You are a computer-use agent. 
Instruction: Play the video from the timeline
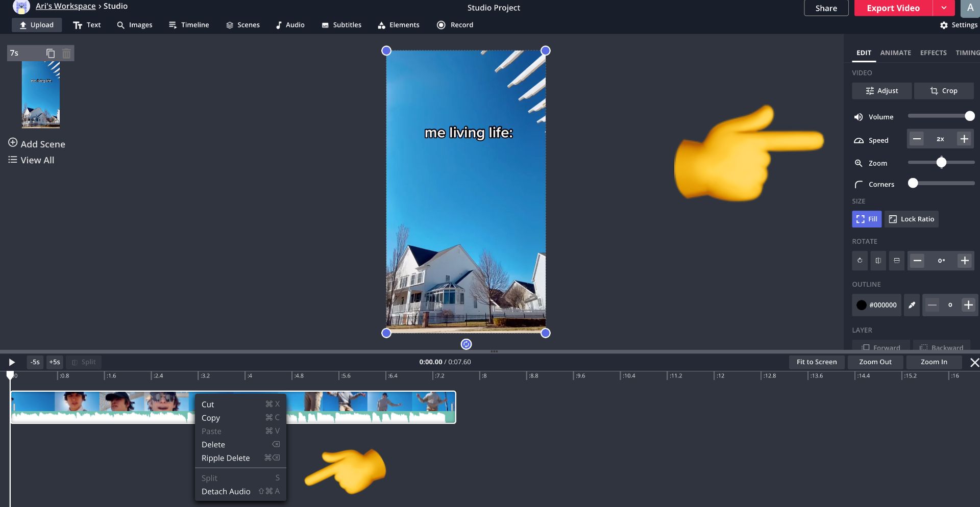pos(11,362)
